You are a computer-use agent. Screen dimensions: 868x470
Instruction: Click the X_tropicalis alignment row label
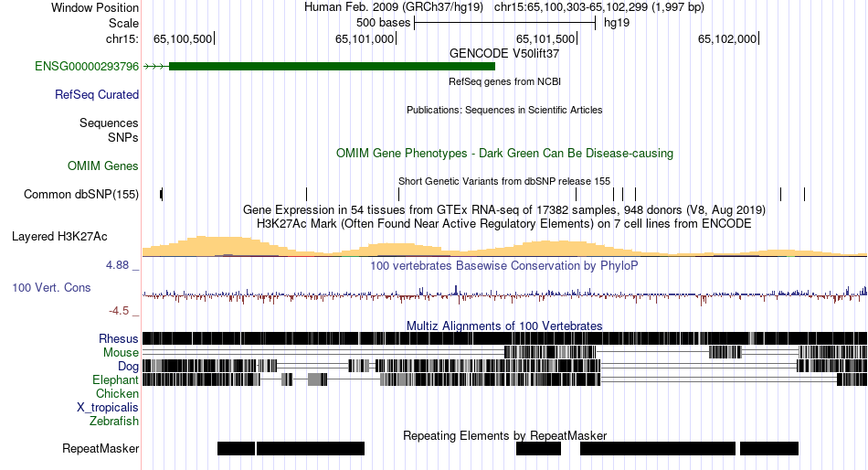(x=108, y=408)
